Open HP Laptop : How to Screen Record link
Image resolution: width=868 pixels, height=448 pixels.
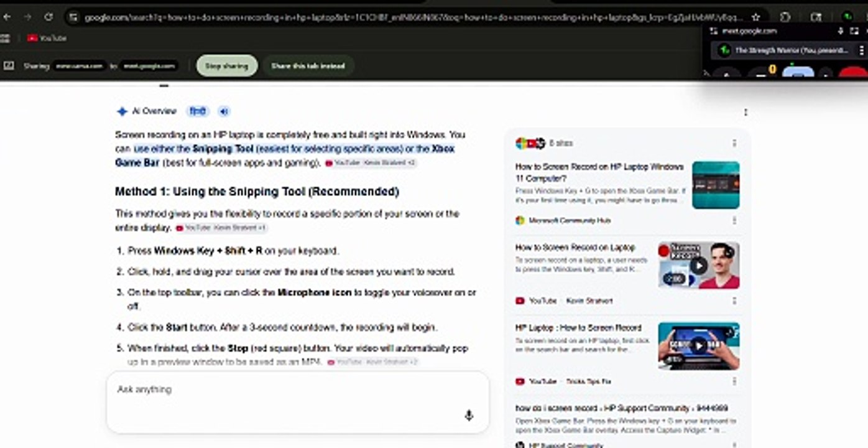pos(578,327)
